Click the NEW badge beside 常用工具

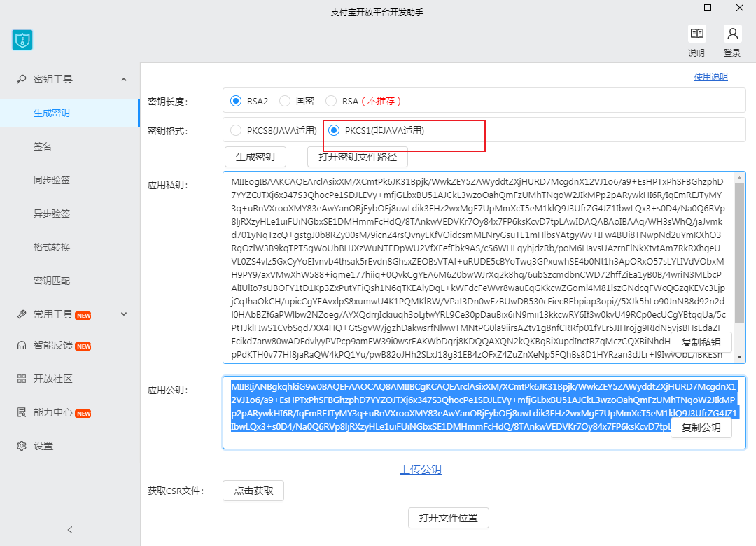(83, 316)
